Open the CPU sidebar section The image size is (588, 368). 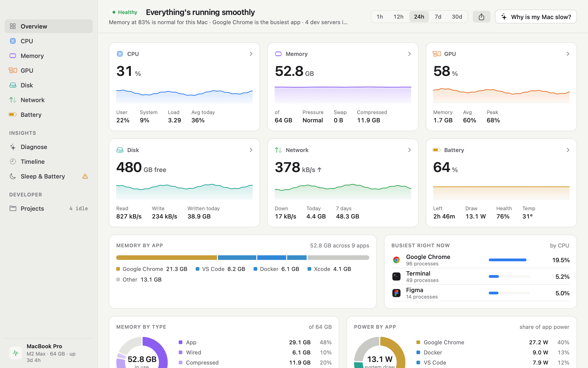(49, 41)
